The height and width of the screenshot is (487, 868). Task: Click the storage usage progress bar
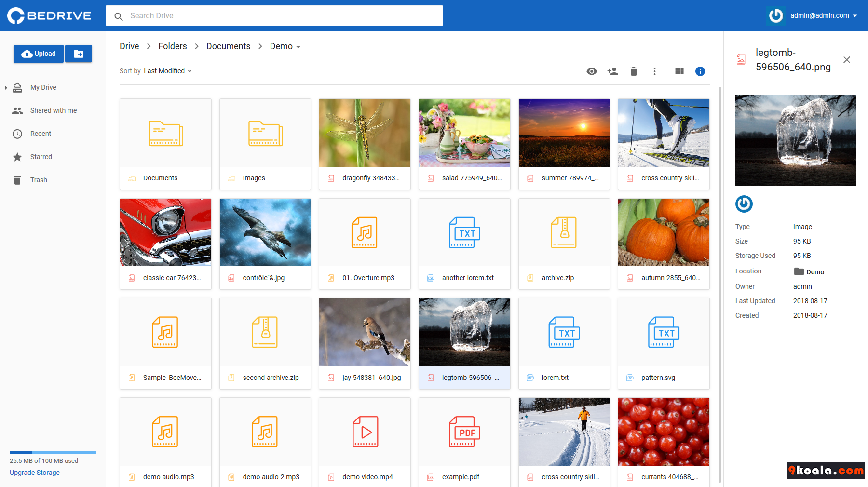click(x=53, y=452)
